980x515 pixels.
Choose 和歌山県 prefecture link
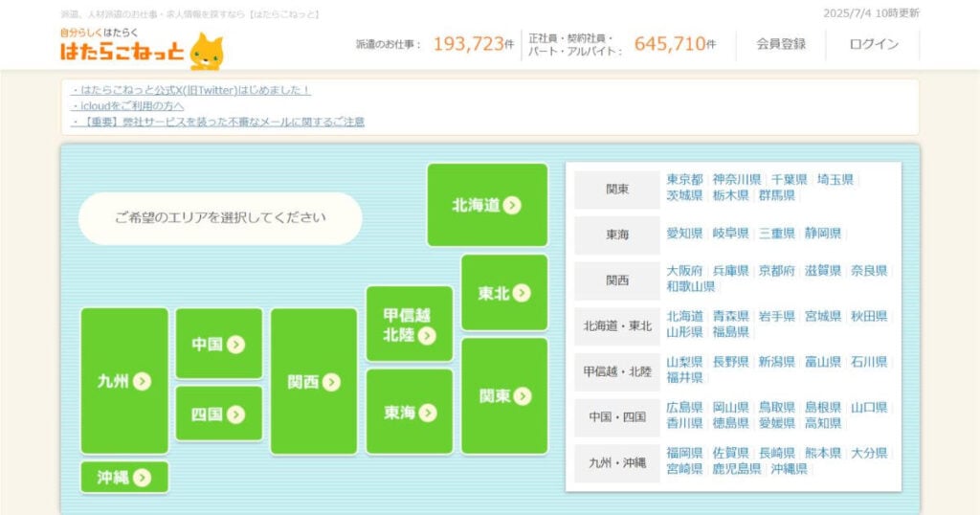pos(691,286)
